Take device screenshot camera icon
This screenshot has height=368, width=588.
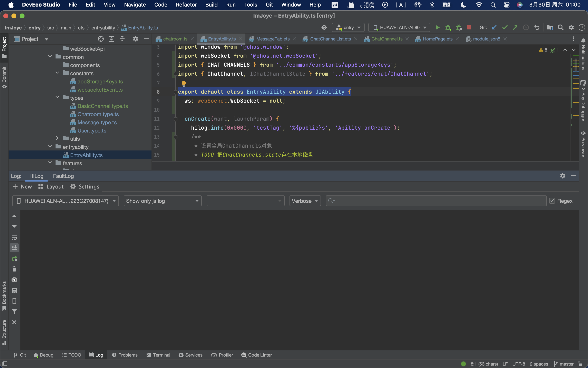click(x=14, y=280)
